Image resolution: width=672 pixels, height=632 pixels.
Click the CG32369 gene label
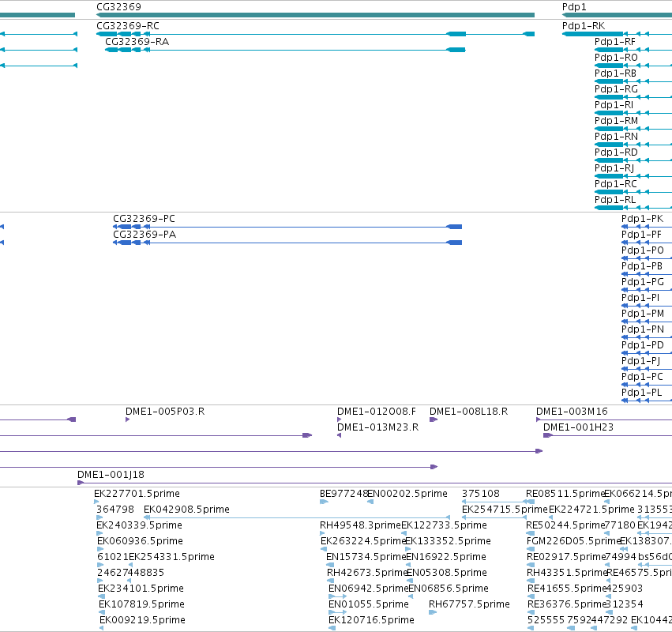(x=118, y=7)
